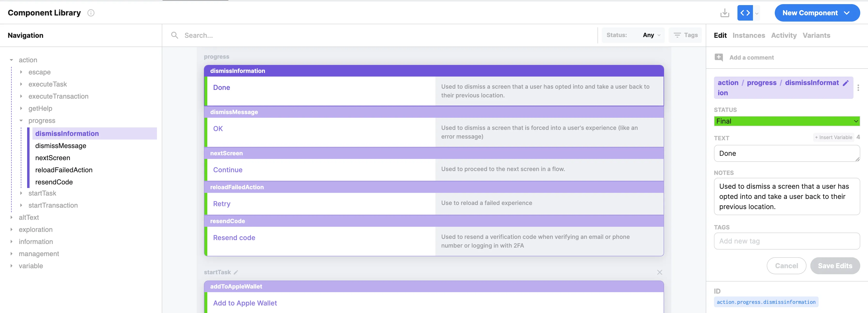The height and width of the screenshot is (313, 868).
Task: Select reloadFailedAction in navigation tree
Action: [64, 170]
